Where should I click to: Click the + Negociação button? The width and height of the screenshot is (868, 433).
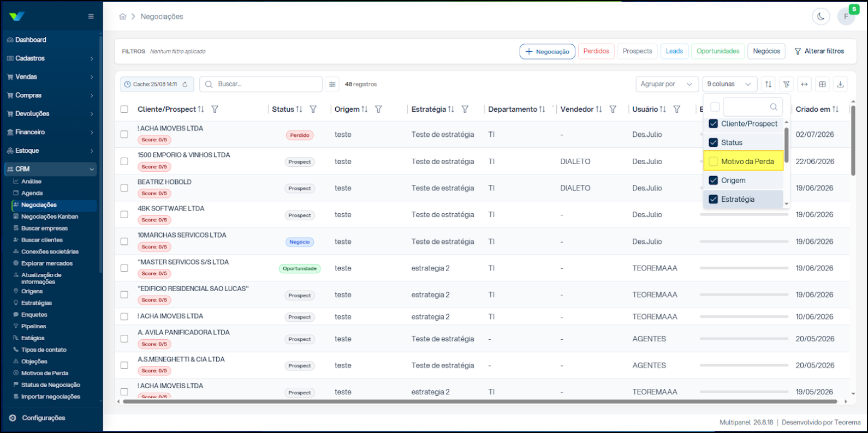[x=547, y=51]
